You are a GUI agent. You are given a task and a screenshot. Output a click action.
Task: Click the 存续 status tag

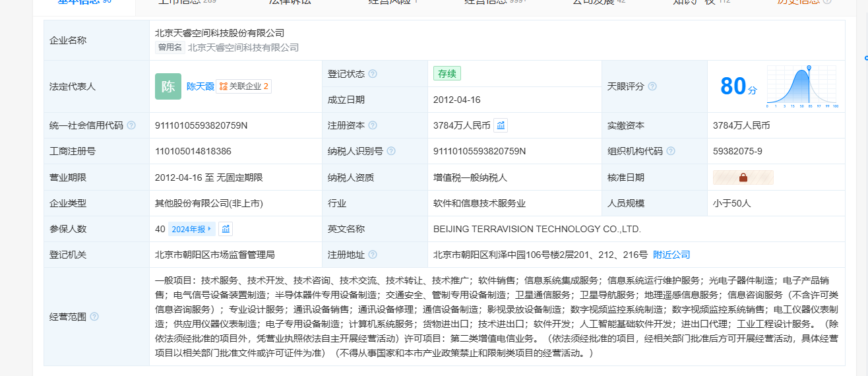[447, 73]
